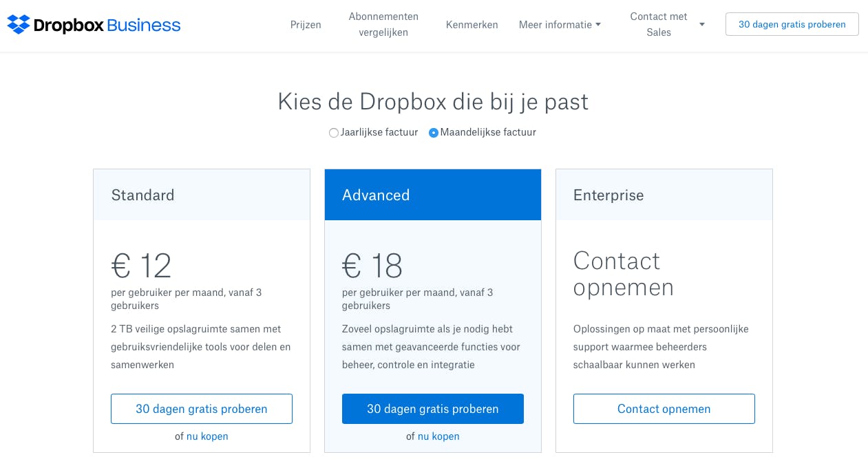Click '2 TB veilige opslagruimte' description

point(201,347)
